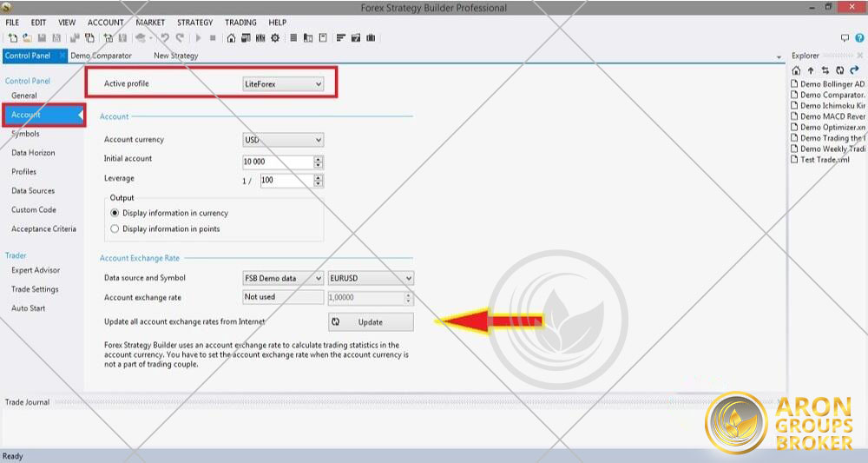This screenshot has width=868, height=463.
Task: Click the New strategy icon in the toolbar
Action: pos(12,37)
